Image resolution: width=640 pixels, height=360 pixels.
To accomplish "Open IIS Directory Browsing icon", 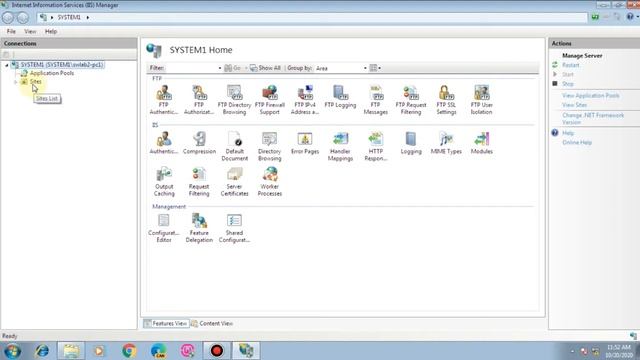I will tap(270, 146).
